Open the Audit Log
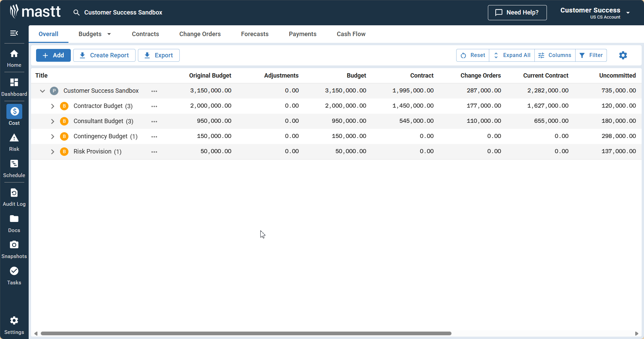This screenshot has width=644, height=339. [14, 197]
